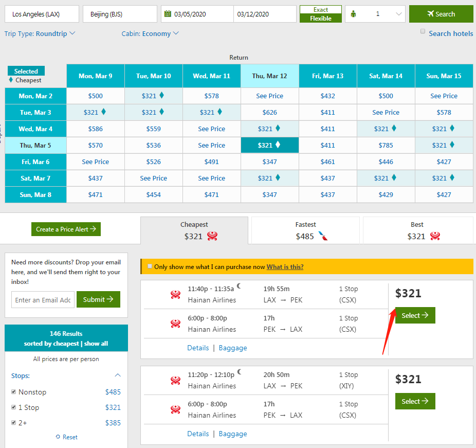Image resolution: width=476 pixels, height=448 pixels.
Task: Uncheck the 2+ stops filter checkbox
Action: (x=14, y=422)
